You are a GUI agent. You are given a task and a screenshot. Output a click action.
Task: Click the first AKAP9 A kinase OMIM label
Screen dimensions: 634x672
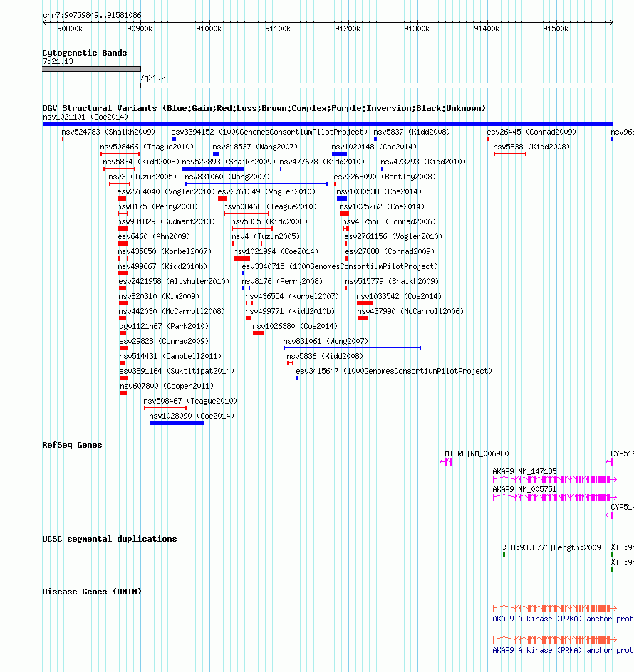pos(562,620)
